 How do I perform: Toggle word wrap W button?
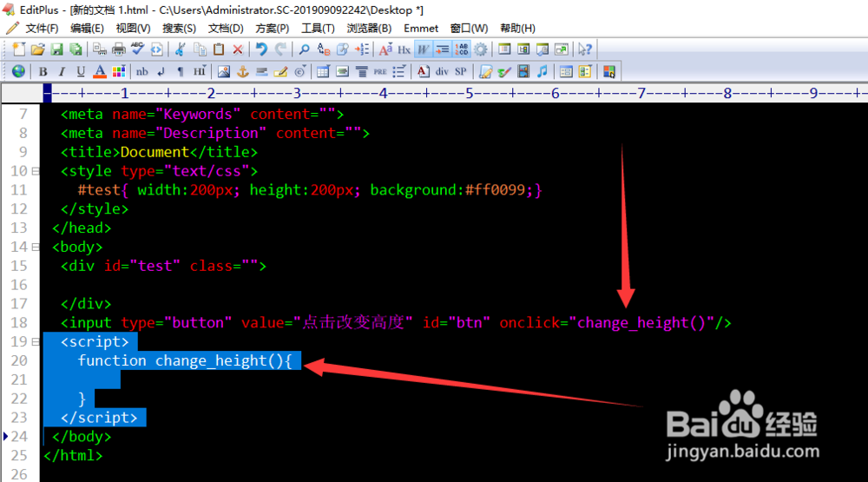423,50
